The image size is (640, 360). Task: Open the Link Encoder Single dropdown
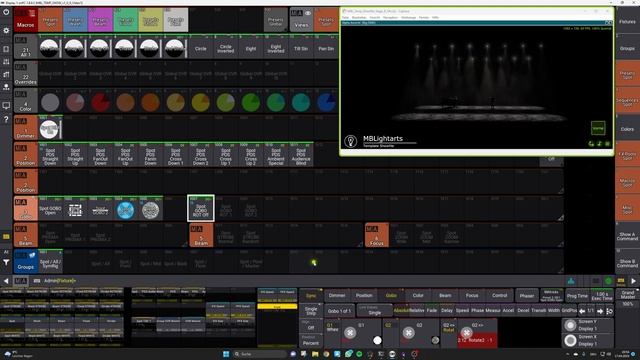click(x=374, y=311)
